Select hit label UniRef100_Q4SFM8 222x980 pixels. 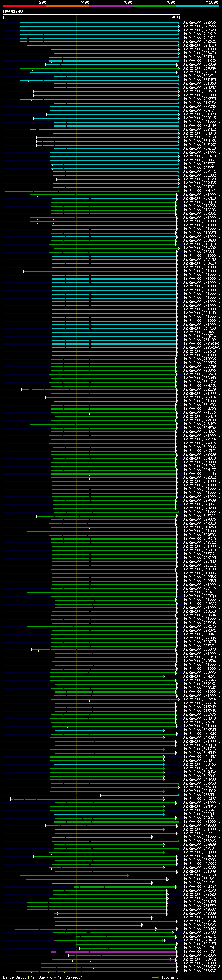[x=199, y=259]
